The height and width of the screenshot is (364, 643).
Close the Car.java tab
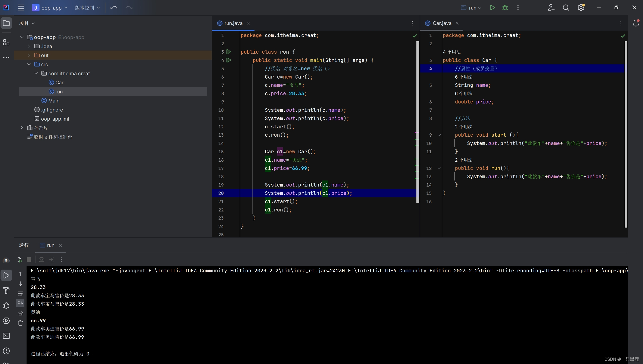tap(457, 23)
